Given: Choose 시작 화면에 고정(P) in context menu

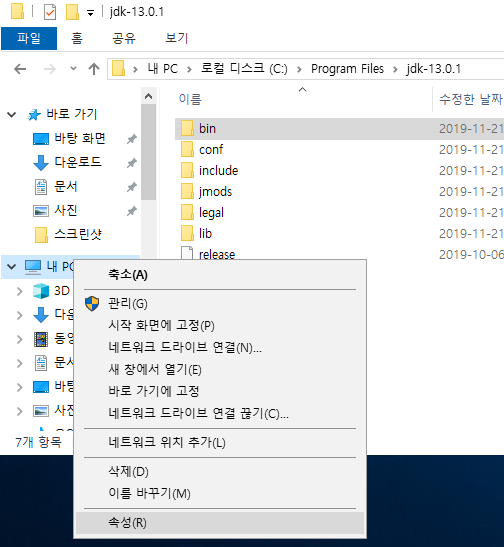Looking at the screenshot, I should pyautogui.click(x=220, y=325).
